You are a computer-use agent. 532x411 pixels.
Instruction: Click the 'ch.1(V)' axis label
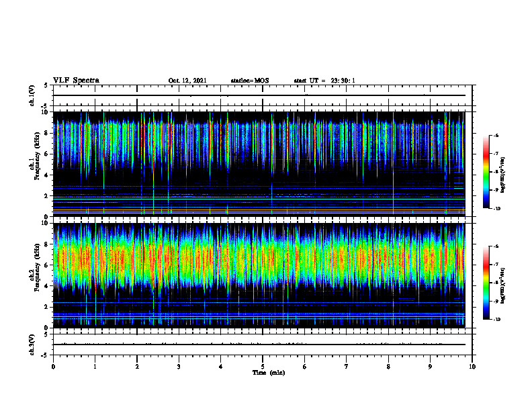tap(32, 95)
